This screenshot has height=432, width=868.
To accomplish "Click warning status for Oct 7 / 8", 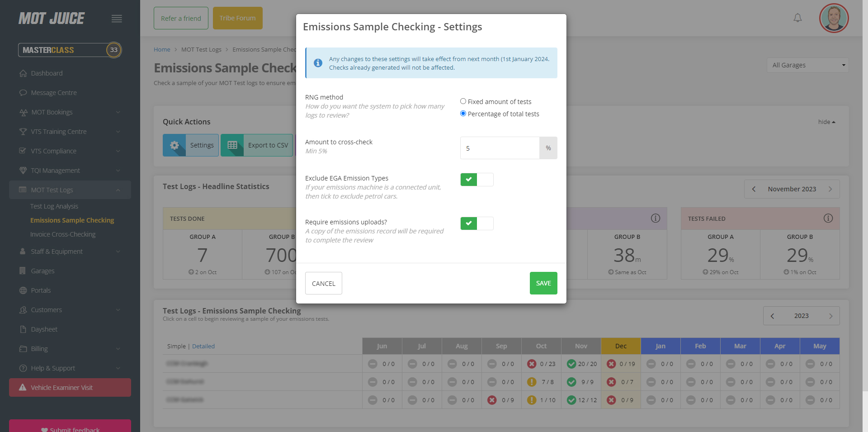I will pyautogui.click(x=532, y=382).
